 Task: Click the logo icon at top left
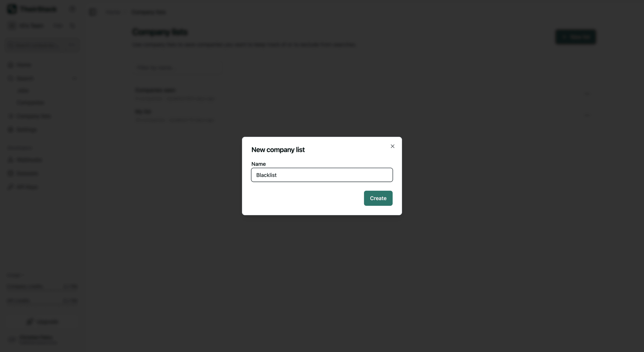(x=12, y=9)
